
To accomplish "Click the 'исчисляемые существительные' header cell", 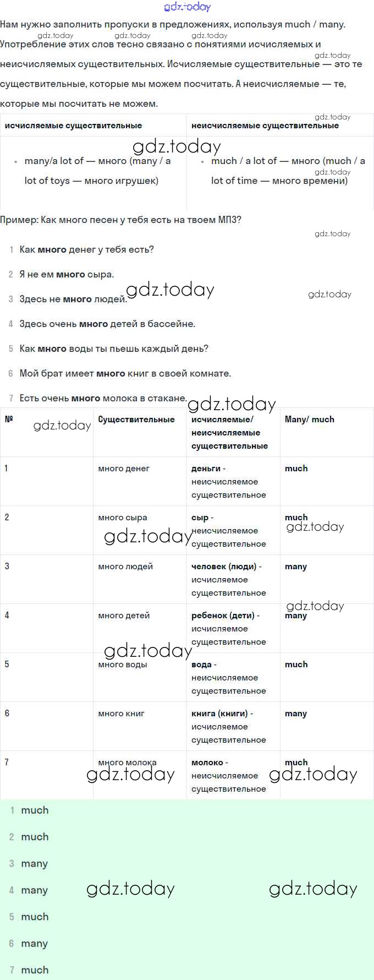I will (73, 126).
